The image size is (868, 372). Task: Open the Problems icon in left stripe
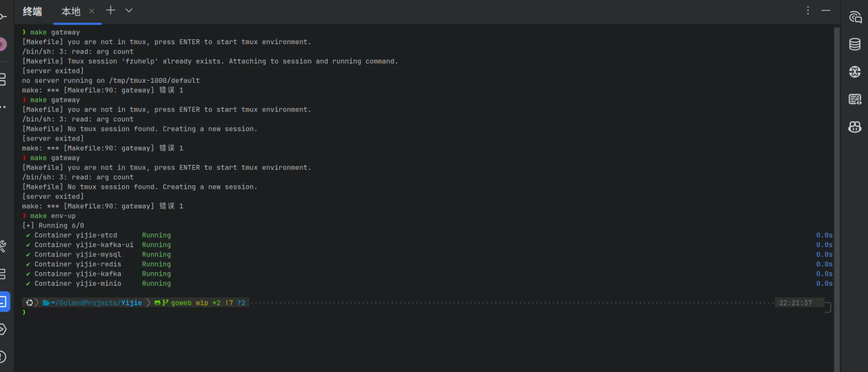click(3, 356)
